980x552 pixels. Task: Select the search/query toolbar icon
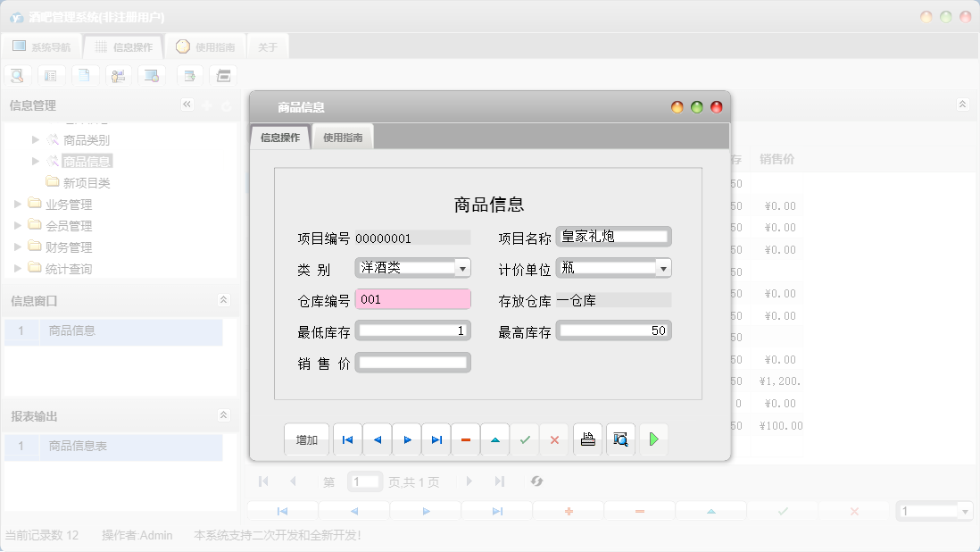(x=18, y=75)
